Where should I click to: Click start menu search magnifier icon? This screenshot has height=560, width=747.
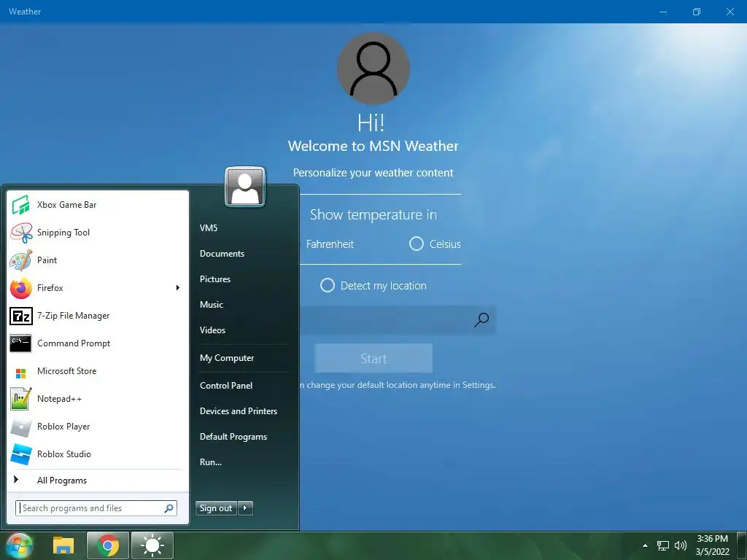[169, 508]
